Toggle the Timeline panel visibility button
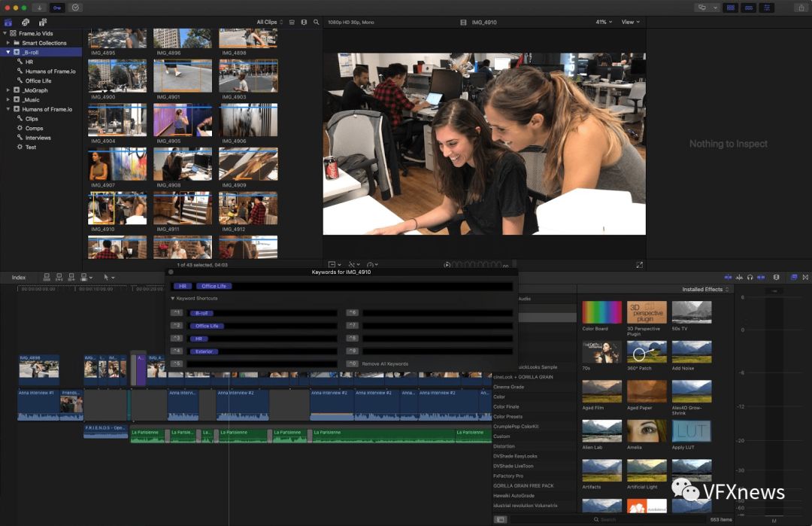812x526 pixels. pos(748,8)
